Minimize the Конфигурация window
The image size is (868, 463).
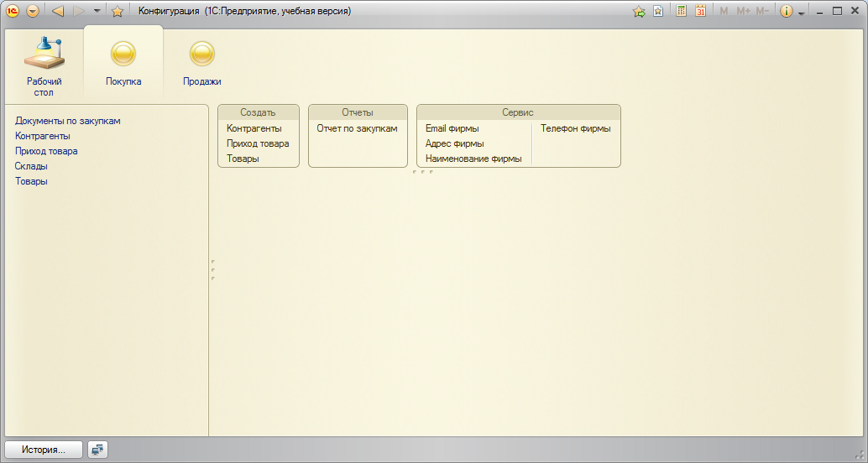[820, 12]
